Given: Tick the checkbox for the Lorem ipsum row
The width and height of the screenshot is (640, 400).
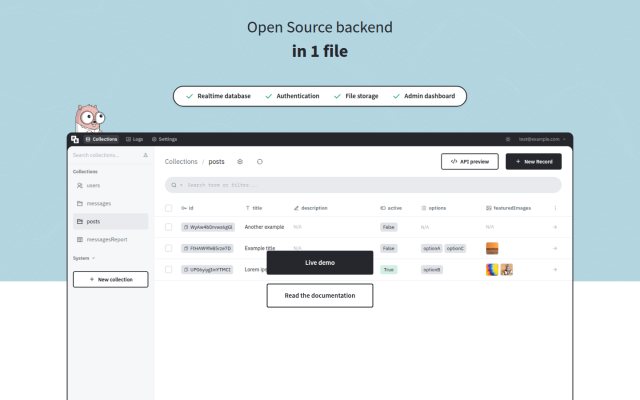Looking at the screenshot, I should click(169, 269).
